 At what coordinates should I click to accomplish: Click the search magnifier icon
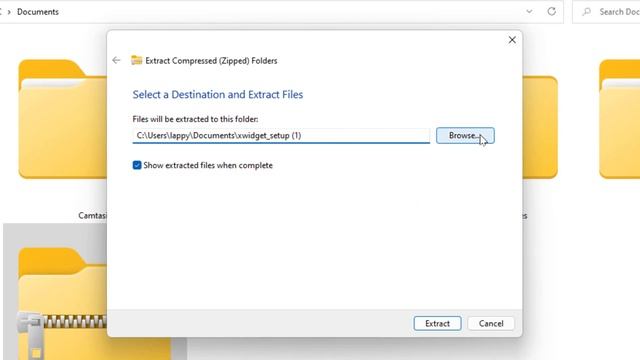pos(587,12)
